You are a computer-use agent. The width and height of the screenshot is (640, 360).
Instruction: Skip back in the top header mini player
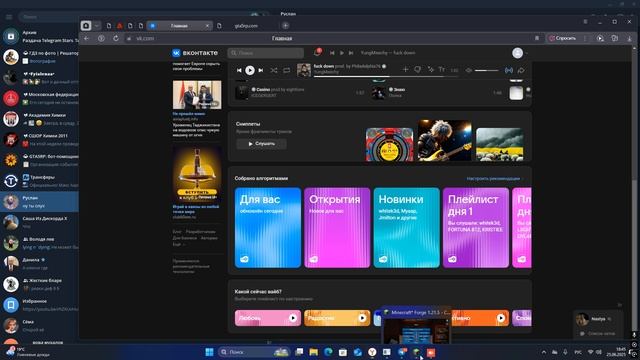[x=332, y=53]
